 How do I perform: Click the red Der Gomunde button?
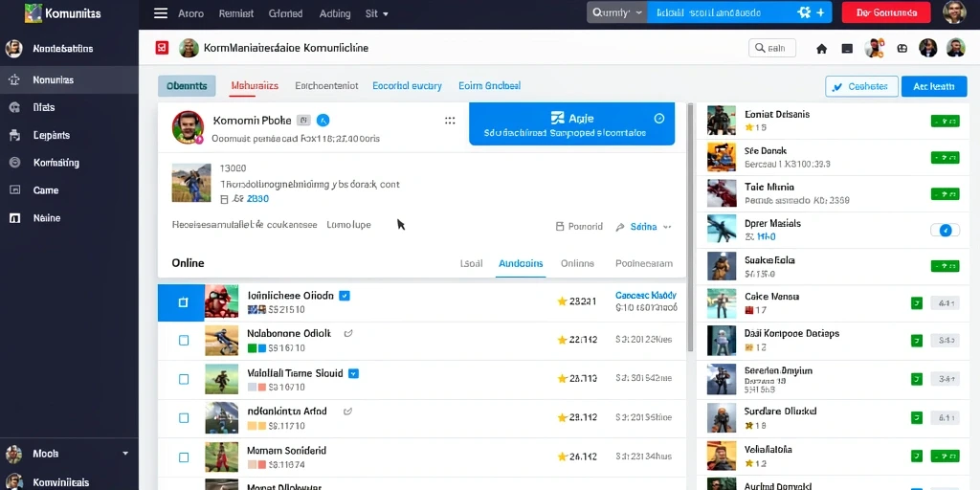click(886, 12)
